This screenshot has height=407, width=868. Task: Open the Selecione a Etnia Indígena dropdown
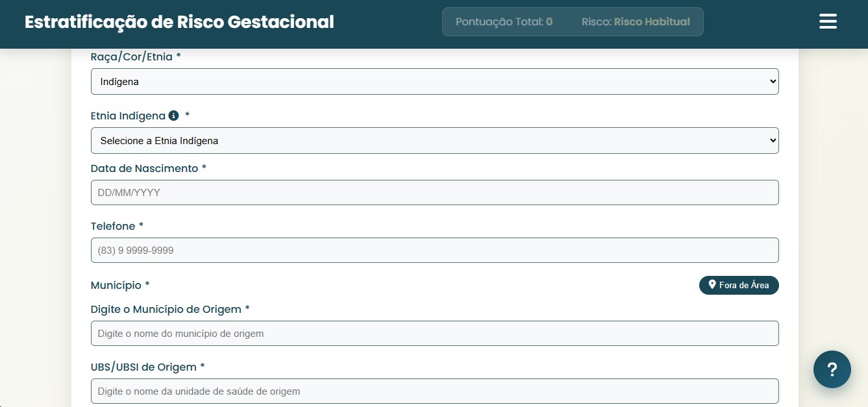(434, 140)
